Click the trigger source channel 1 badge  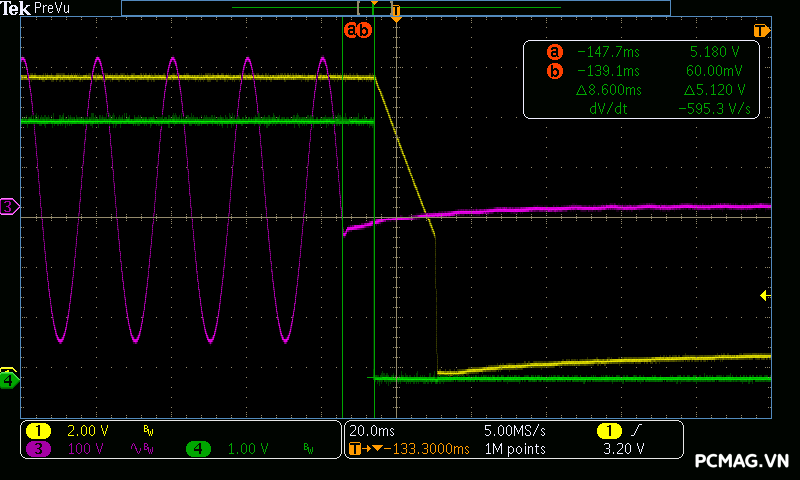click(608, 430)
